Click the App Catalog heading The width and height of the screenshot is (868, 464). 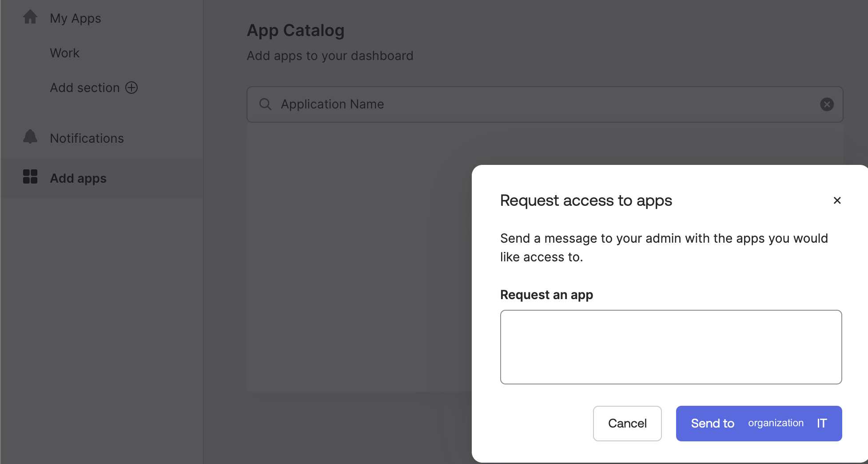coord(296,30)
